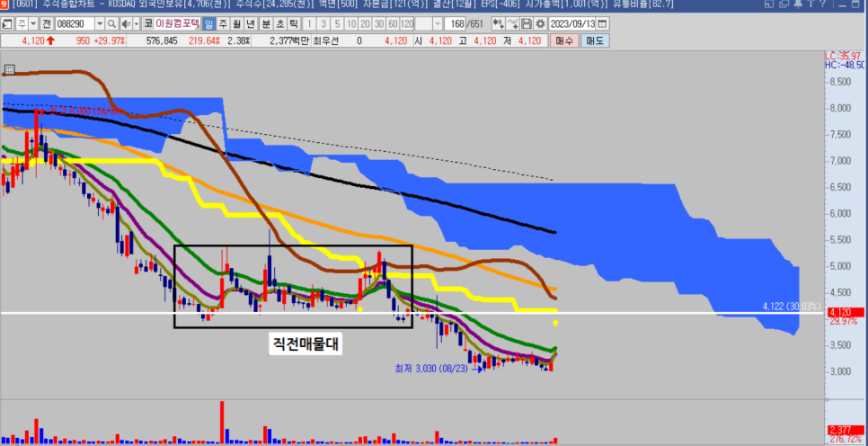Click the change rate +29.97%
The height and width of the screenshot is (446, 868).
coord(110,40)
